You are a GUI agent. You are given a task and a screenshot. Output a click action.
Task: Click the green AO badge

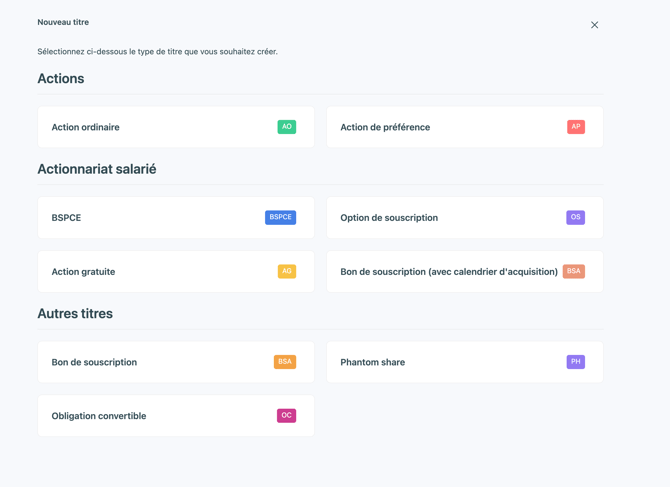pyautogui.click(x=287, y=127)
